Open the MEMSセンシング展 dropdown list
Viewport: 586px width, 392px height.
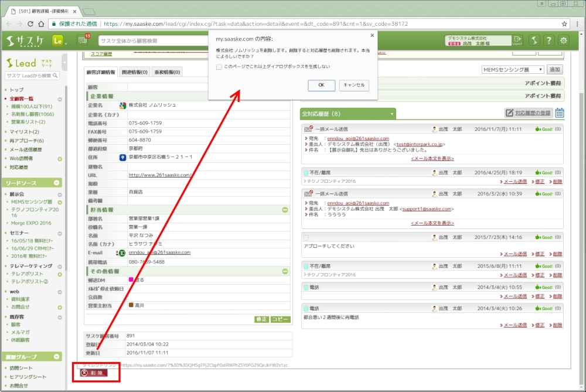point(512,70)
